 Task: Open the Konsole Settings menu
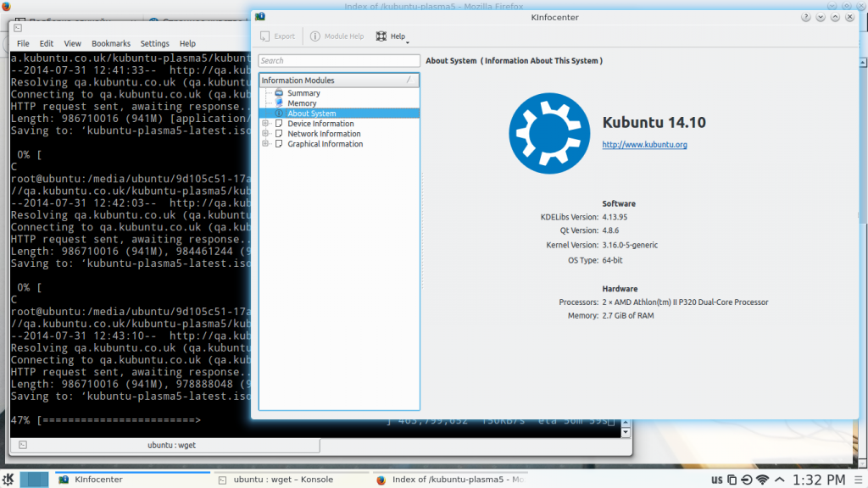154,44
